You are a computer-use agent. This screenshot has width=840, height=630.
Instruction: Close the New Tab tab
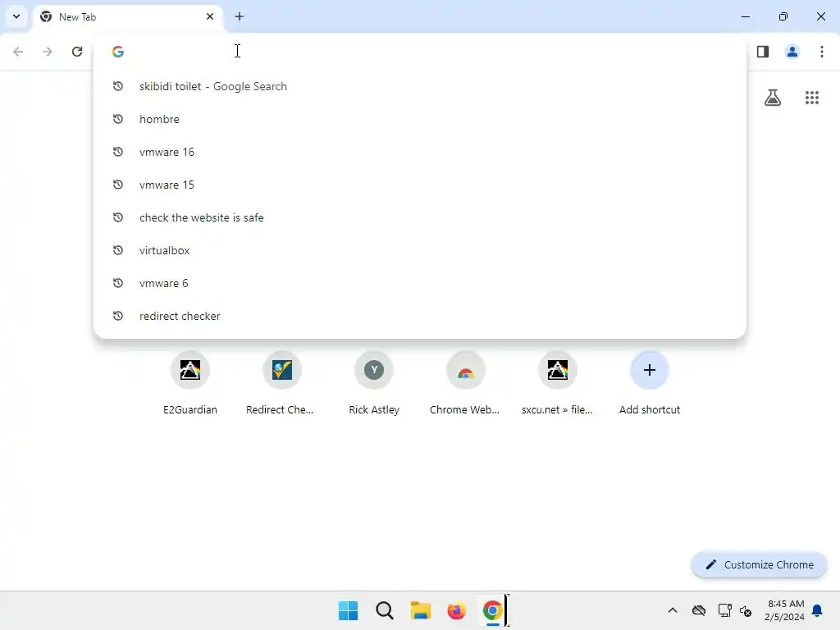[210, 16]
